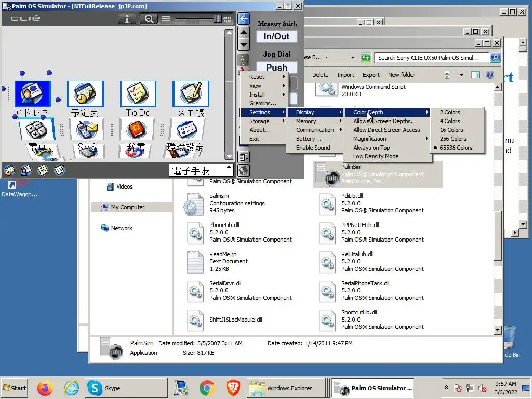Toggle Enable Sound setting
532x399 pixels.
[x=315, y=148]
